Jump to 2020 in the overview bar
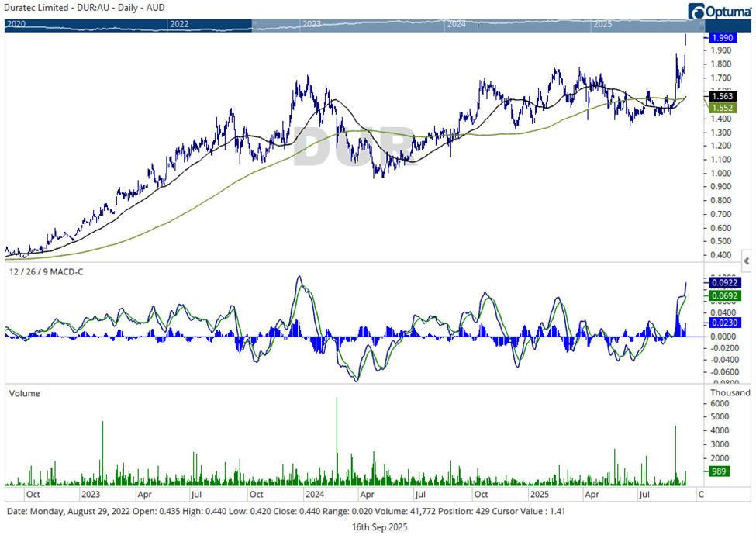The height and width of the screenshot is (542, 756). point(16,25)
